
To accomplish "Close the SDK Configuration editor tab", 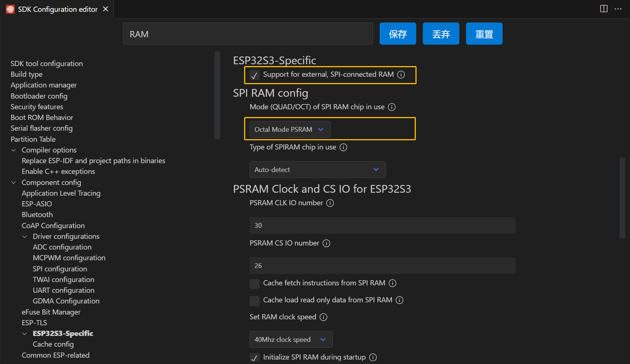I will coord(106,9).
